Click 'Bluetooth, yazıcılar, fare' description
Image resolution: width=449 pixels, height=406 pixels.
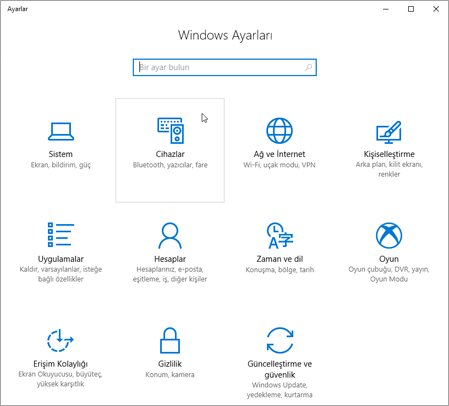[x=170, y=165]
